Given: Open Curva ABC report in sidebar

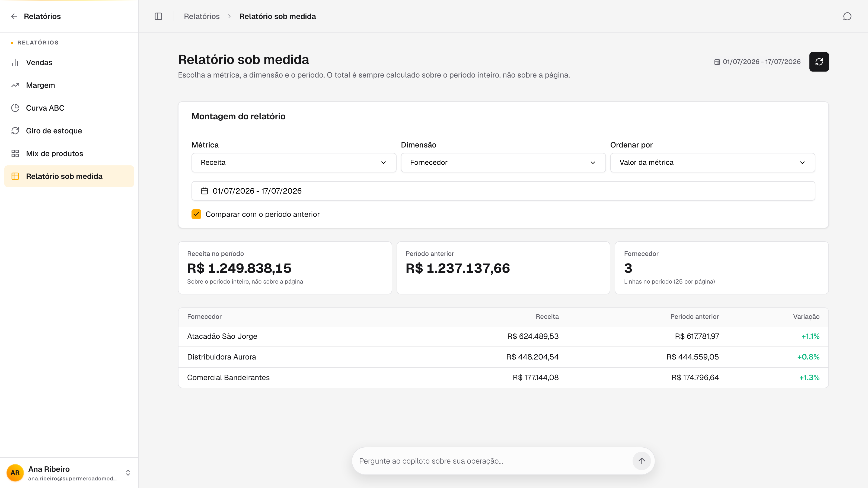Looking at the screenshot, I should [x=69, y=108].
